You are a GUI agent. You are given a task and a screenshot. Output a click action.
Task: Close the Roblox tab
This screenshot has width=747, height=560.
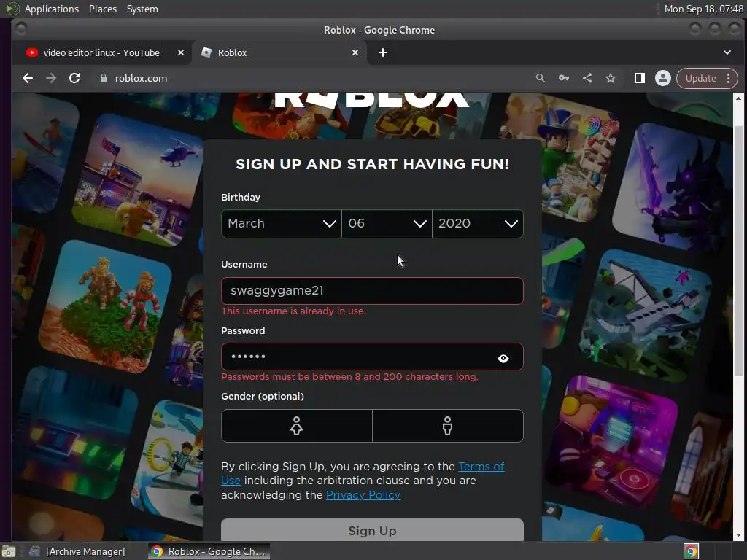[x=355, y=52]
